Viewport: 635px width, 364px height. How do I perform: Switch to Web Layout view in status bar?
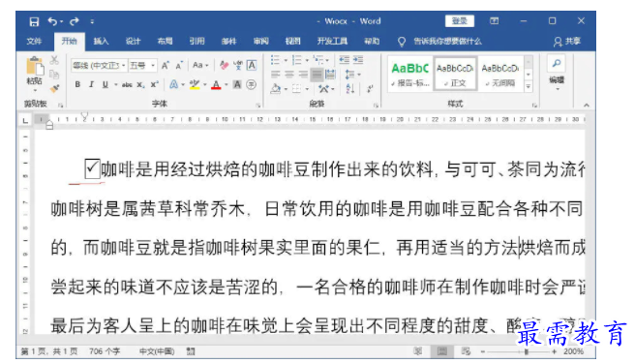click(466, 351)
